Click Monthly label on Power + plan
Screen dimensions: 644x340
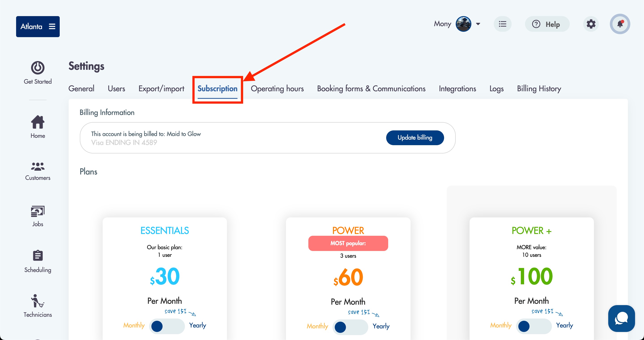point(501,325)
